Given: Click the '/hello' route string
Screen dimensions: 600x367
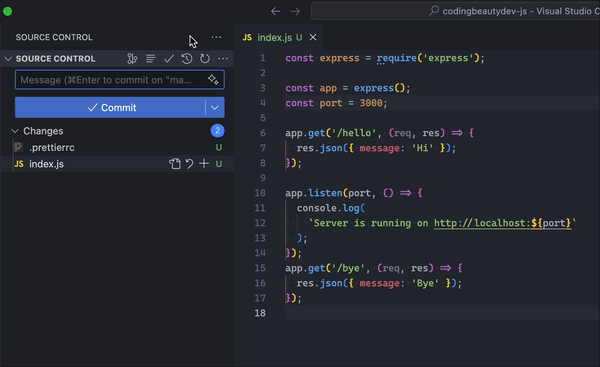Looking at the screenshot, I should click(354, 133).
